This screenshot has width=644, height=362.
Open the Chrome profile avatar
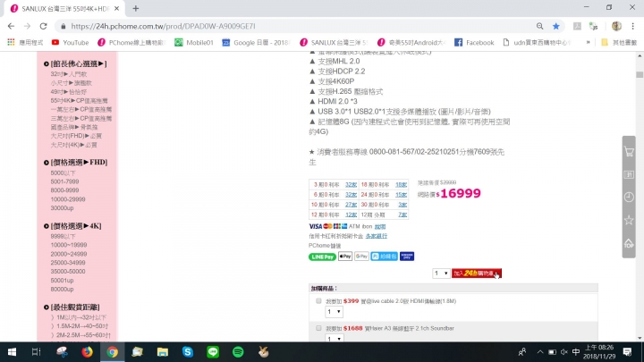click(x=616, y=26)
